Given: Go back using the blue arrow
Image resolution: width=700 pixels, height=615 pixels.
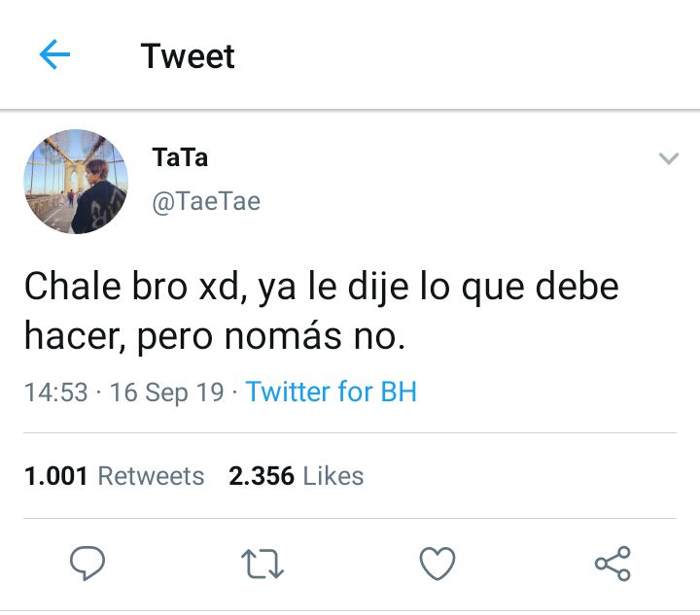Looking at the screenshot, I should (54, 54).
